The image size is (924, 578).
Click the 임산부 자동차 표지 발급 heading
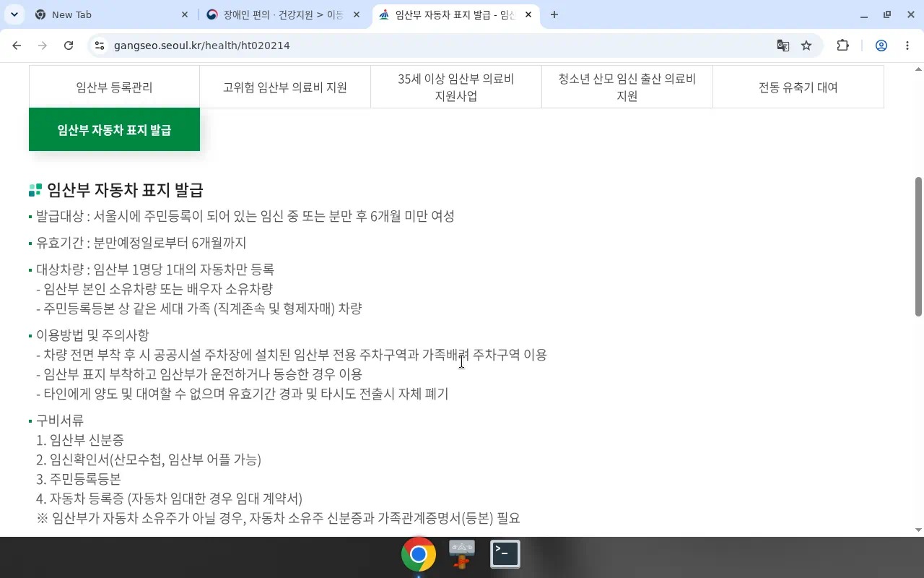125,190
